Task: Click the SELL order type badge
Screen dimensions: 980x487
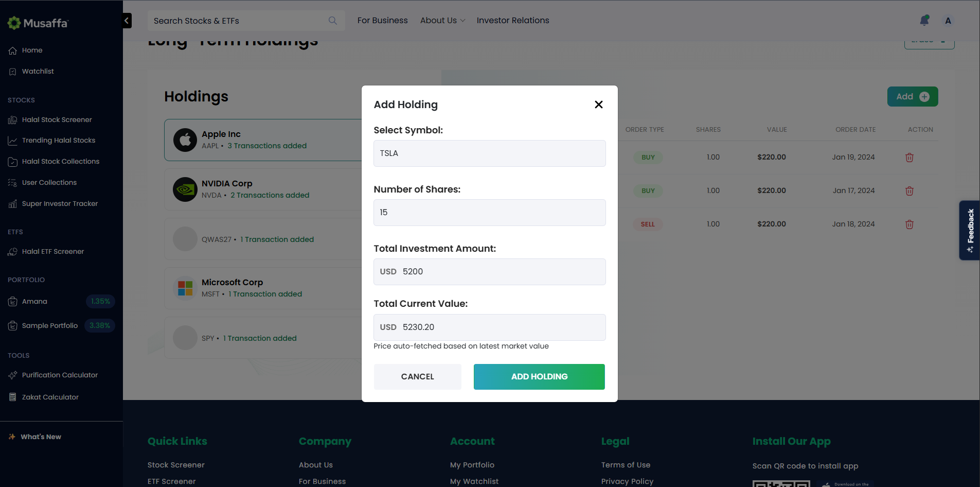Action: tap(648, 224)
